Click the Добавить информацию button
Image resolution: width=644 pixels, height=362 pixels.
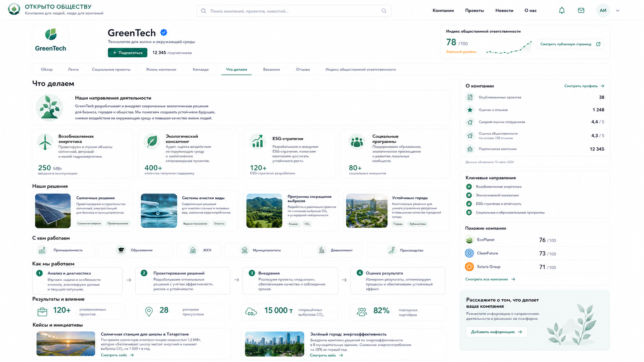click(496, 332)
